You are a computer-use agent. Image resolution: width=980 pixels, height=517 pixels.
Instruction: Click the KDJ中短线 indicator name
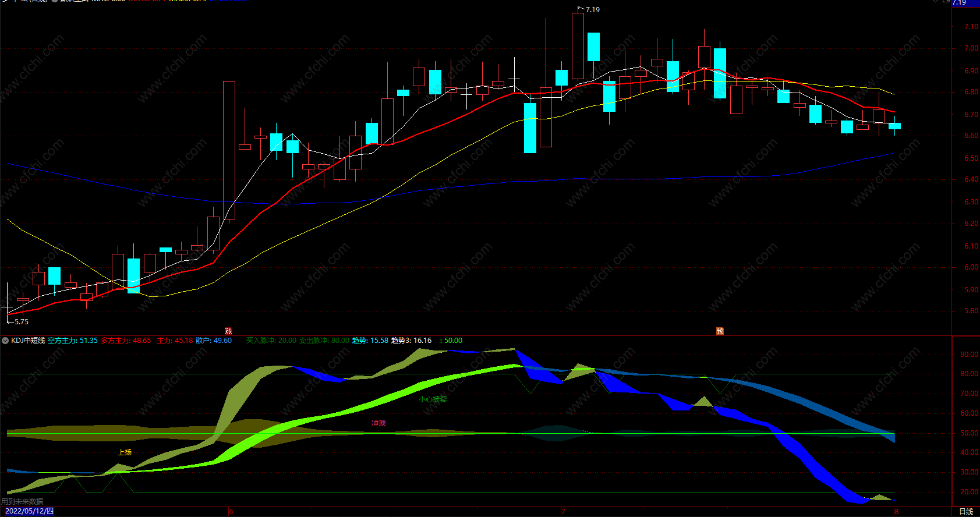(x=28, y=341)
